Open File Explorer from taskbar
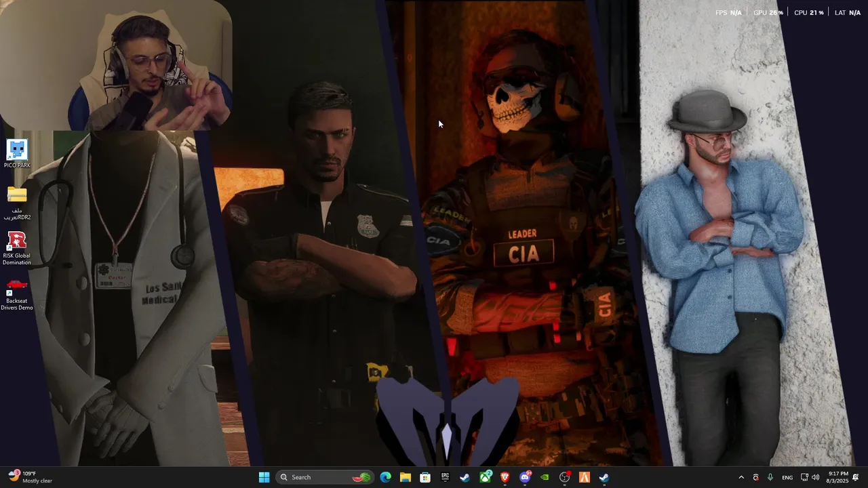The height and width of the screenshot is (488, 868). (x=406, y=477)
